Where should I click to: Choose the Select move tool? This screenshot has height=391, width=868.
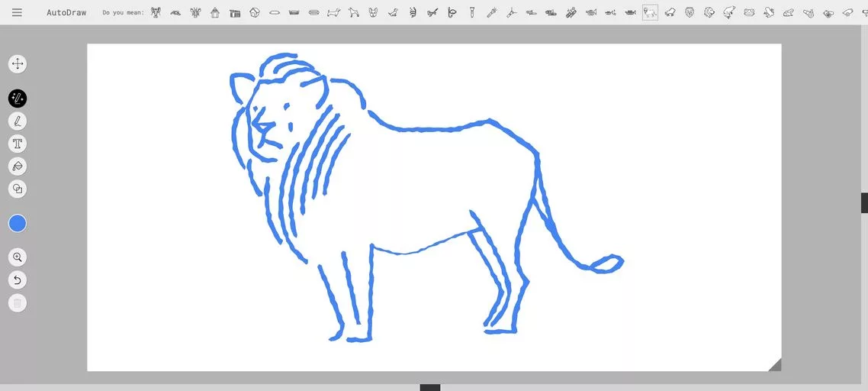tap(18, 64)
